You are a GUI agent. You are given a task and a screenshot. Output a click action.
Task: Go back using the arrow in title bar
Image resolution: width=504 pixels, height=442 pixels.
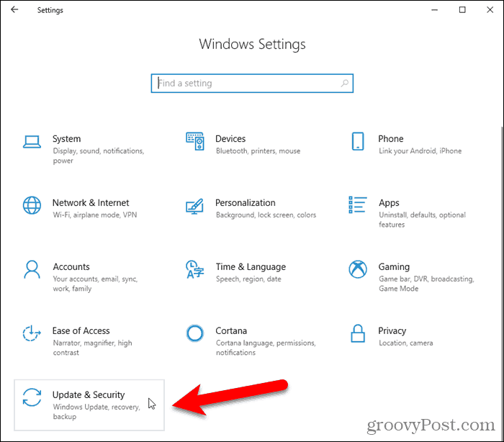click(14, 9)
